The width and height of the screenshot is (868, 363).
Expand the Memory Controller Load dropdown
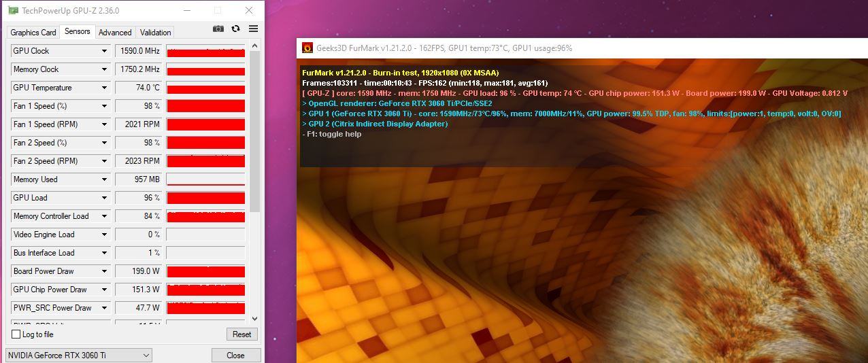pos(104,216)
